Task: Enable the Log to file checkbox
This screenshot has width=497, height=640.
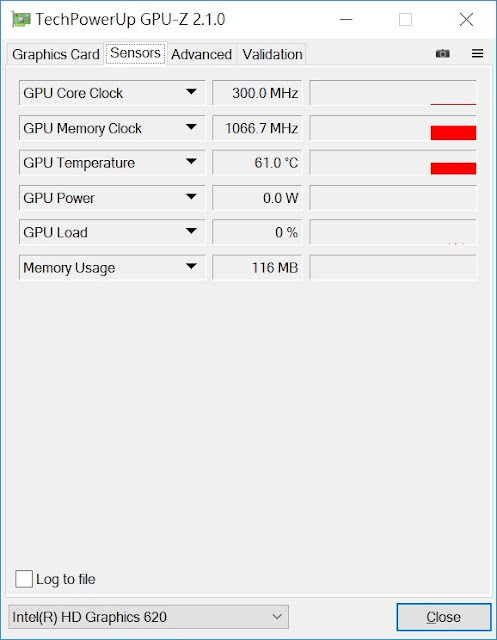Action: pos(24,579)
